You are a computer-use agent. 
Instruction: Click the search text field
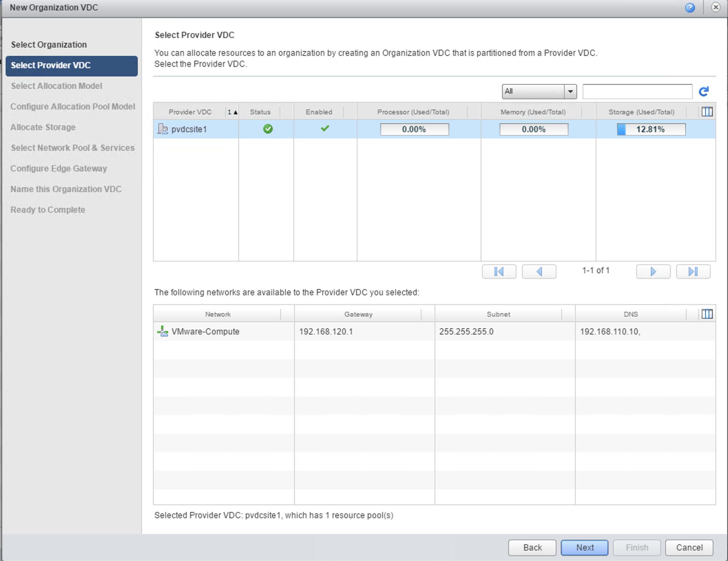pyautogui.click(x=637, y=92)
